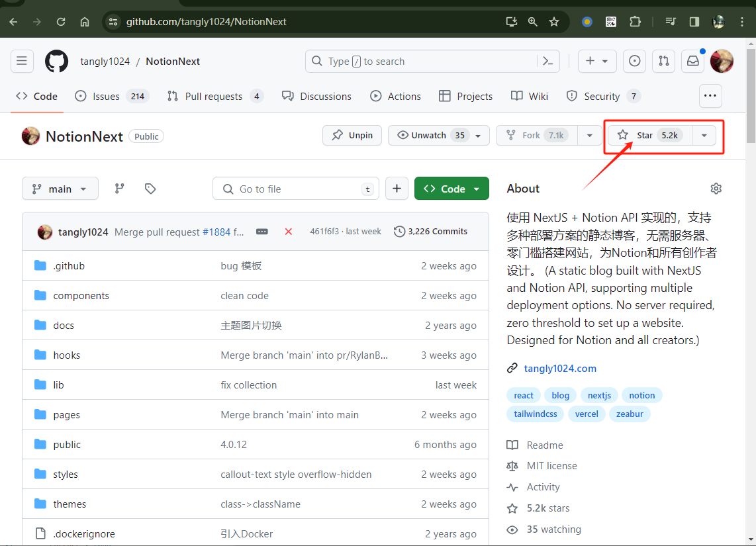The width and height of the screenshot is (756, 546).
Task: Bookmark this page with the star icon
Action: [x=554, y=22]
